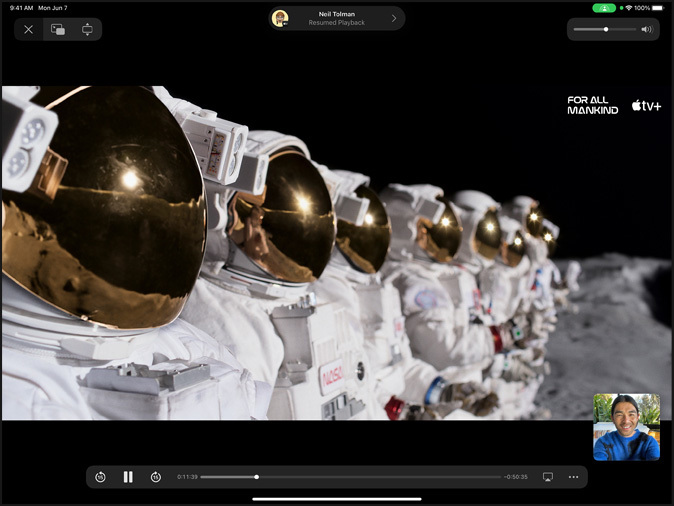
Task: Pause the video playback
Action: 128,477
